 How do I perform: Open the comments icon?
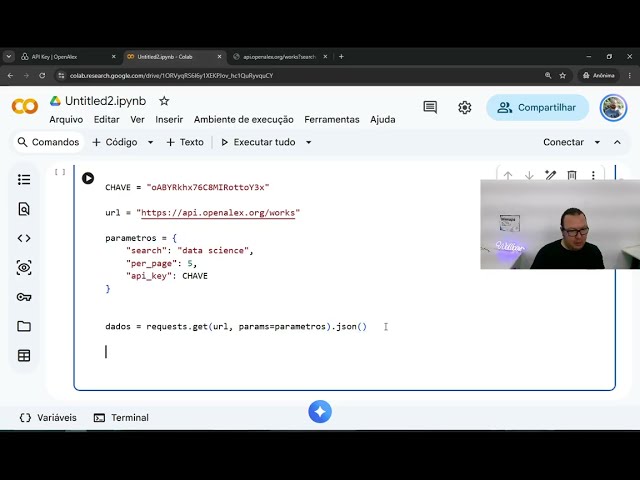(430, 107)
